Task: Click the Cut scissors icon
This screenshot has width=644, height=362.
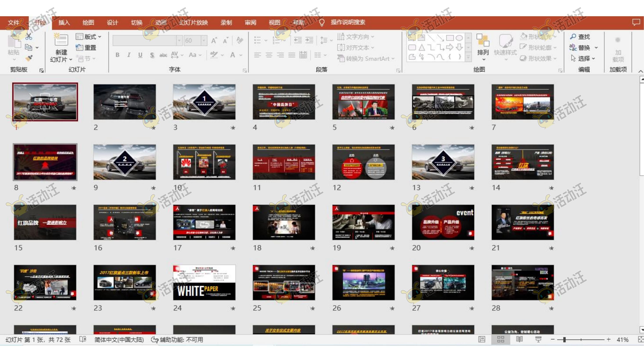Action: (x=29, y=37)
